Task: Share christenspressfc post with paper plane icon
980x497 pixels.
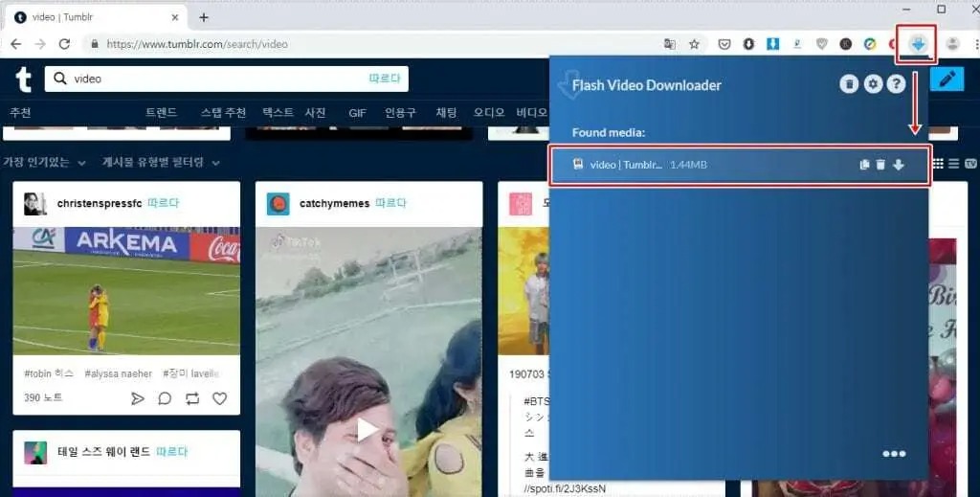Action: coord(138,398)
